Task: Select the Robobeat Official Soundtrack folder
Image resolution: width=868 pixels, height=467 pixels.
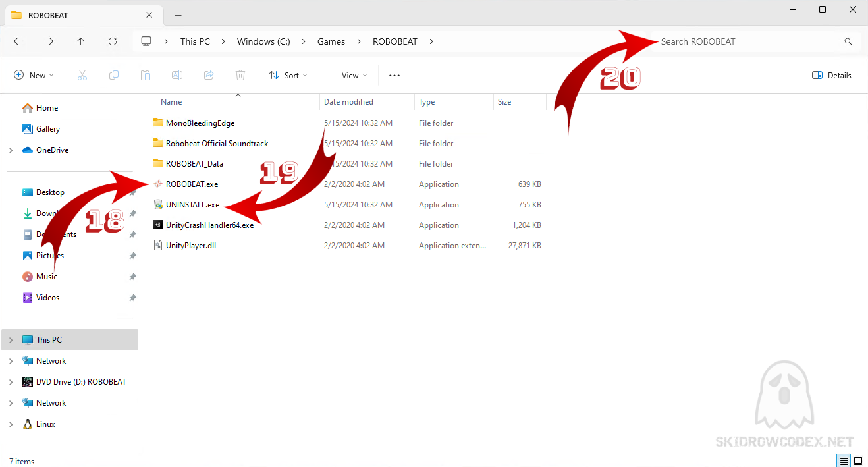Action: pyautogui.click(x=217, y=144)
